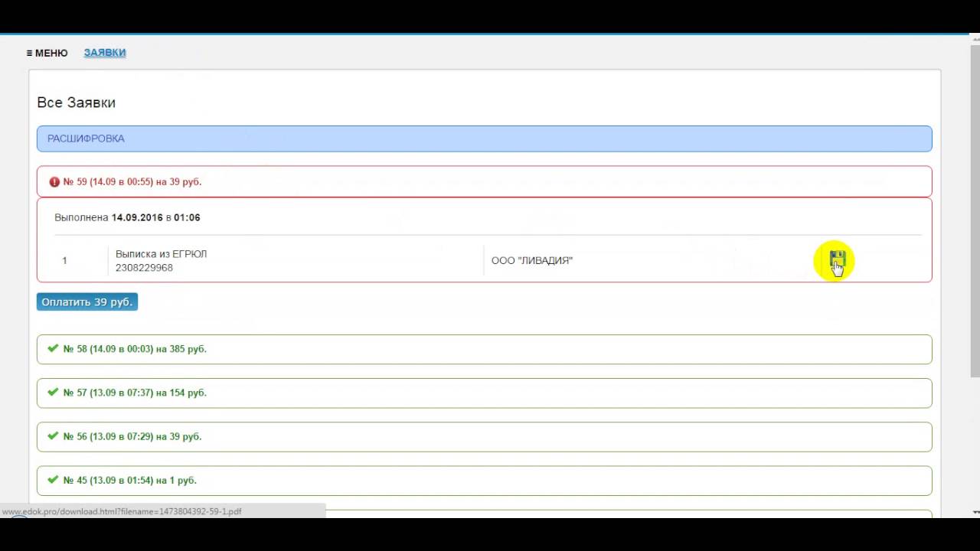Click the green checkmark on № 45
Screen dimensions: 980x551
pos(53,479)
